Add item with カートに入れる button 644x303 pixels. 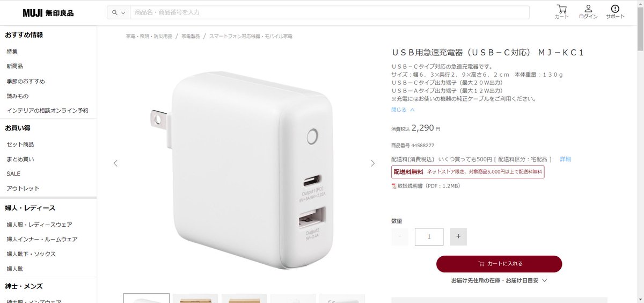point(499,264)
